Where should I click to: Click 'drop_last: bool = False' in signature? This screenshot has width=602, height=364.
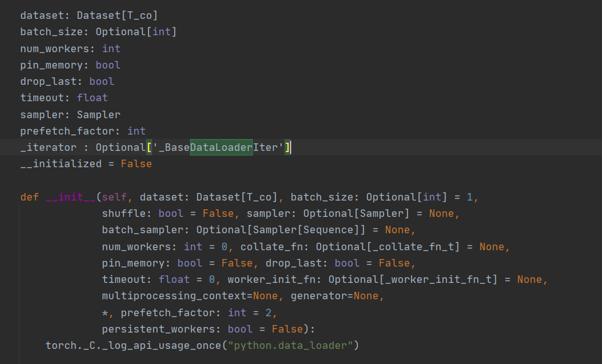337,263
